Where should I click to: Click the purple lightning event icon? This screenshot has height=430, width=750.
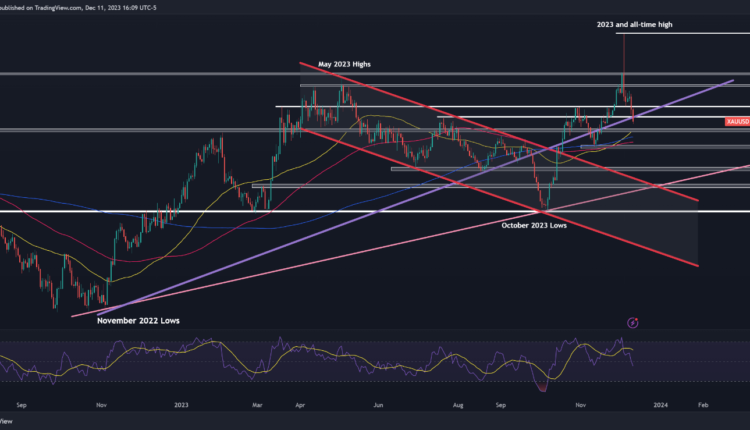(x=631, y=322)
